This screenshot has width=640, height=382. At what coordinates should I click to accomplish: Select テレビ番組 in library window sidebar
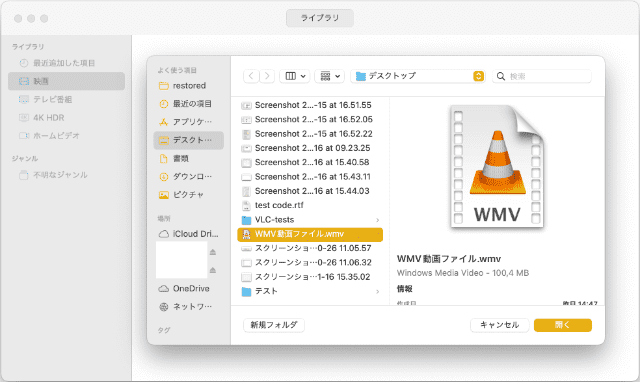coord(67,100)
